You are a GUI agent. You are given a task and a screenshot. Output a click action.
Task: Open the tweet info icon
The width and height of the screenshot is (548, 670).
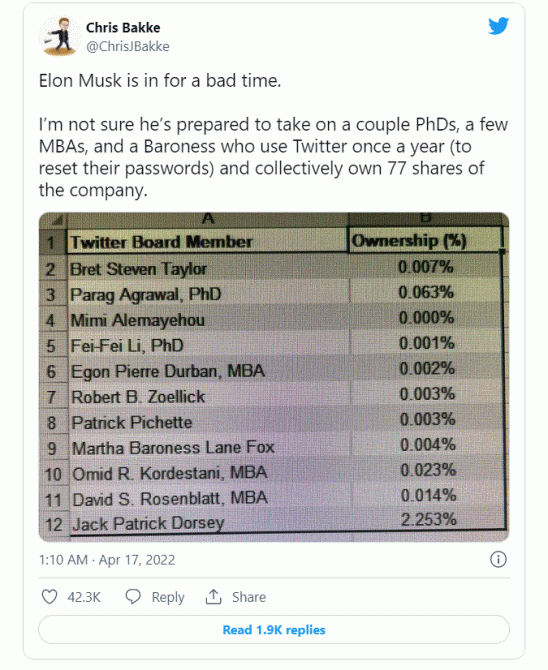498,559
